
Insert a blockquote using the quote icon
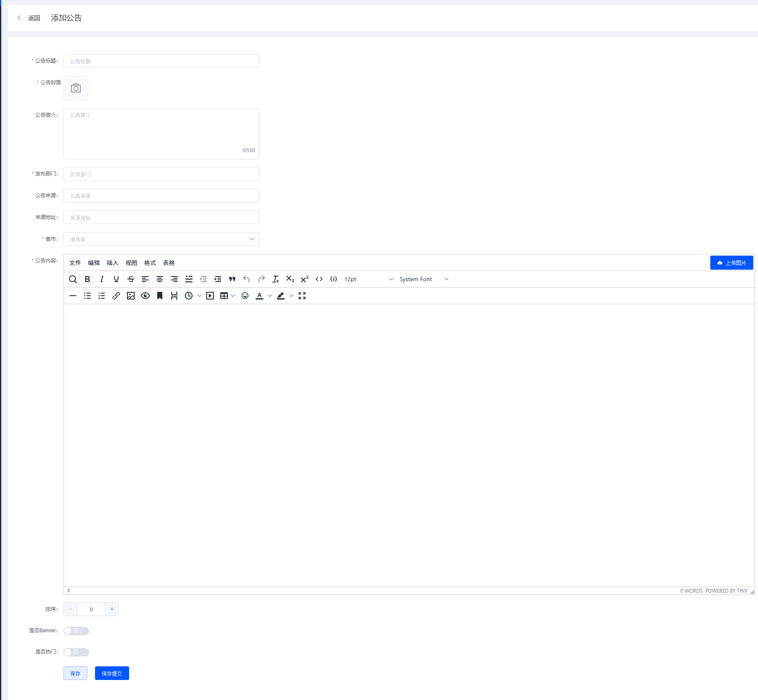coord(232,279)
